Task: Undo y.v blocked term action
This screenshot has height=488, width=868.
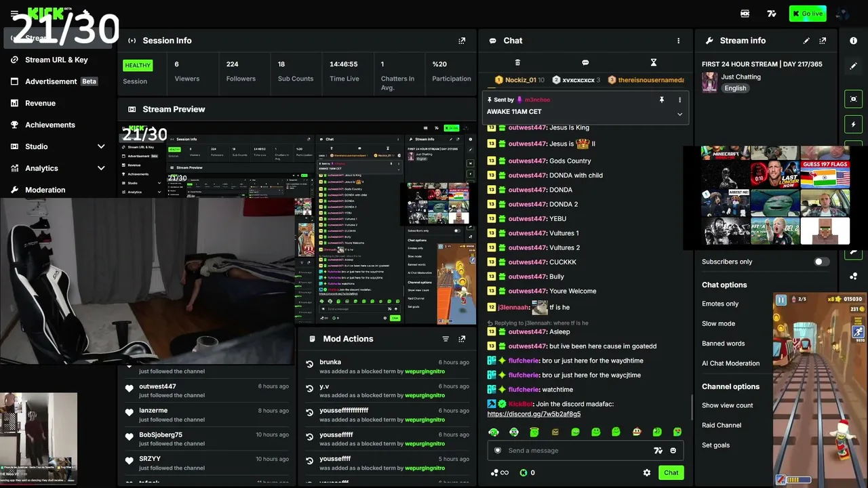Action: (310, 388)
